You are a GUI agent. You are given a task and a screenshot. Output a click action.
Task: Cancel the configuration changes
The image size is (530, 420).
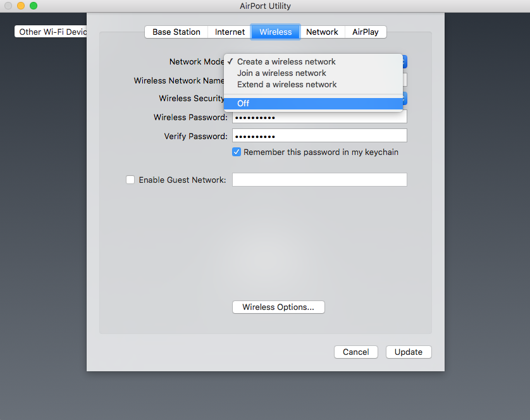pyautogui.click(x=356, y=352)
